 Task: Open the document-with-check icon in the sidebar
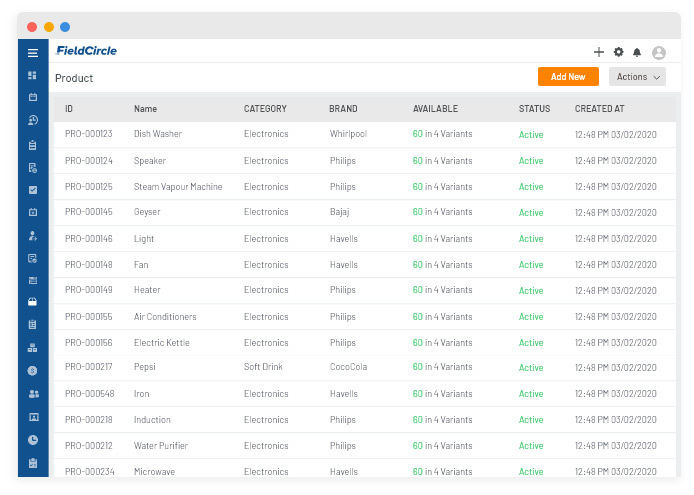click(x=33, y=258)
